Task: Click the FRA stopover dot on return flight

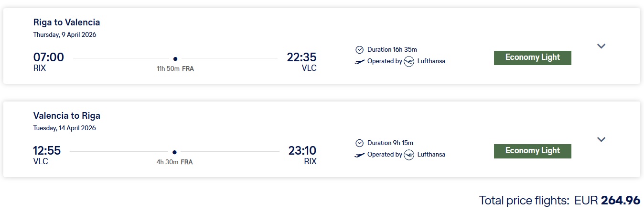Action: pyautogui.click(x=174, y=152)
